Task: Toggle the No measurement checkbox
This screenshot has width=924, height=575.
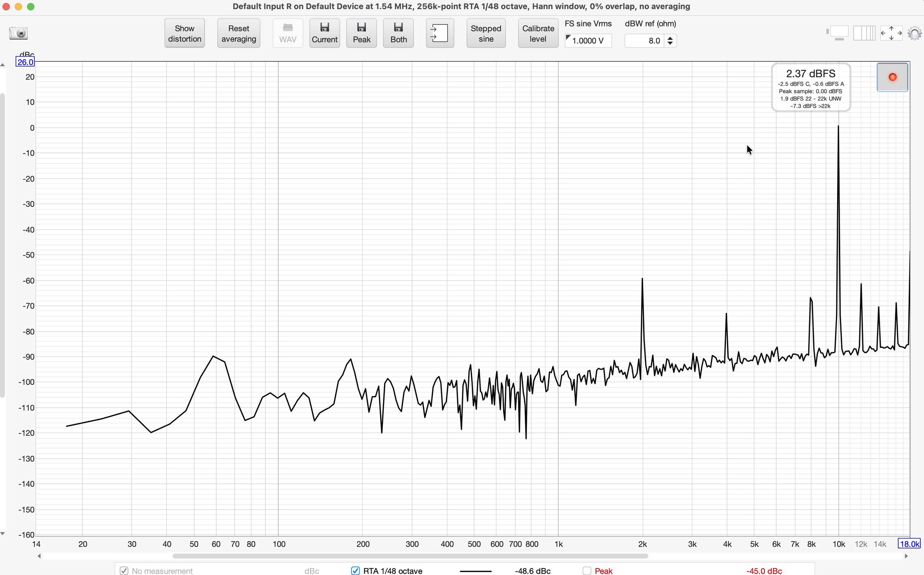Action: pyautogui.click(x=124, y=571)
